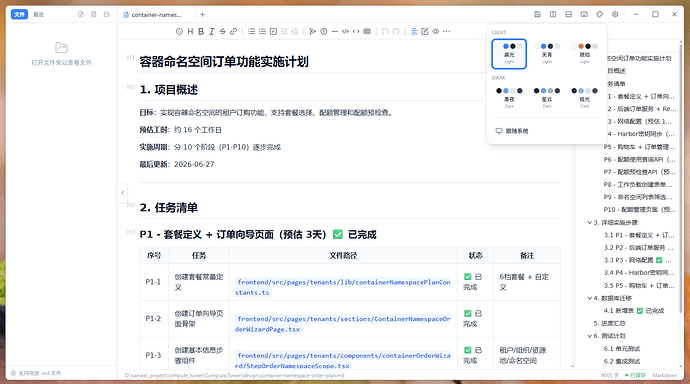Open a new tab with the plus button
Screen dimensions: 690x384
pyautogui.click(x=202, y=15)
